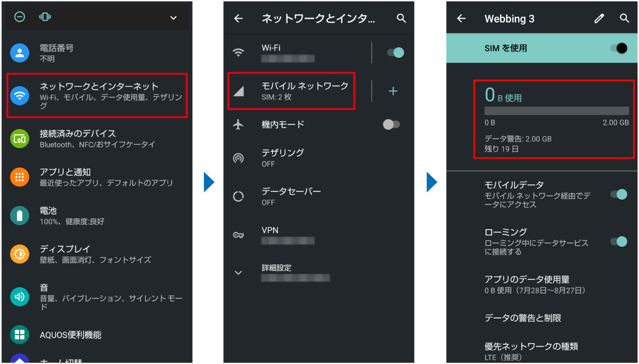Expand the quick settings dropdown chevron
The image size is (639, 364).
point(173,18)
